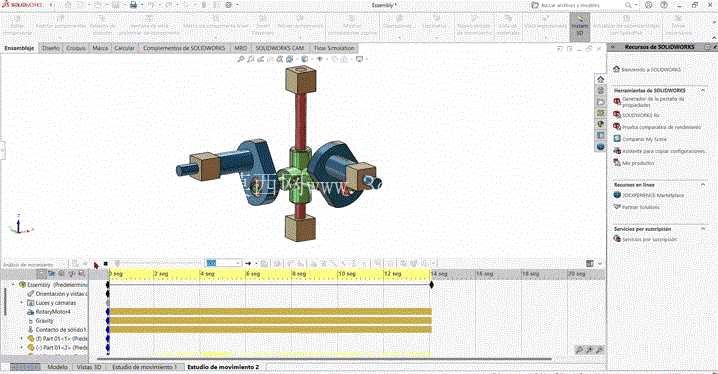
Task: Click the timeline zoom in magnifier
Action: (590, 350)
